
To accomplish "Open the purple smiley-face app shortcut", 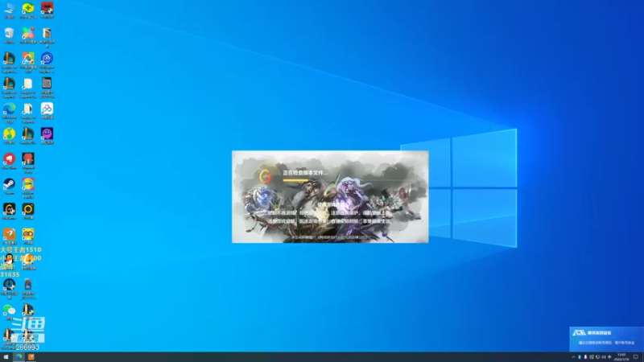I will pos(47,135).
